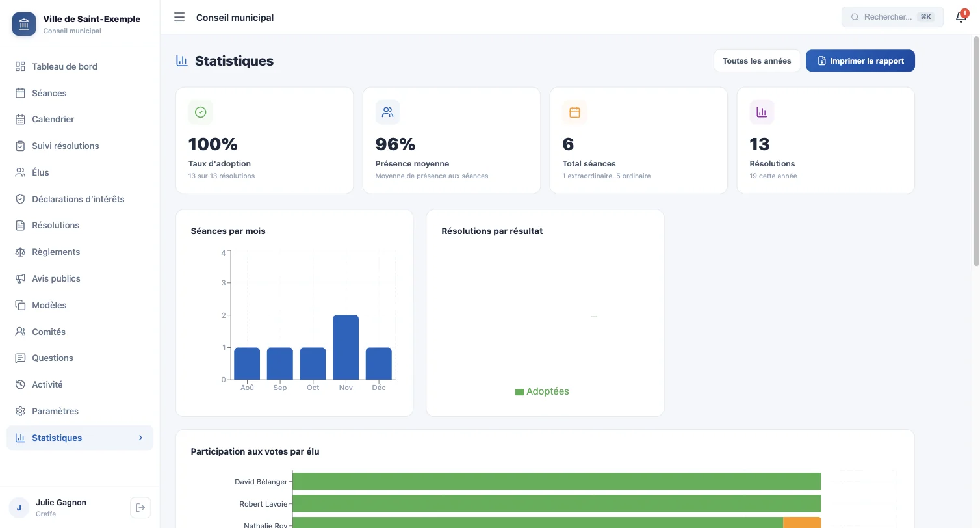Image resolution: width=980 pixels, height=528 pixels.
Task: Click the Suivi résolutions clipboard icon
Action: click(x=20, y=146)
